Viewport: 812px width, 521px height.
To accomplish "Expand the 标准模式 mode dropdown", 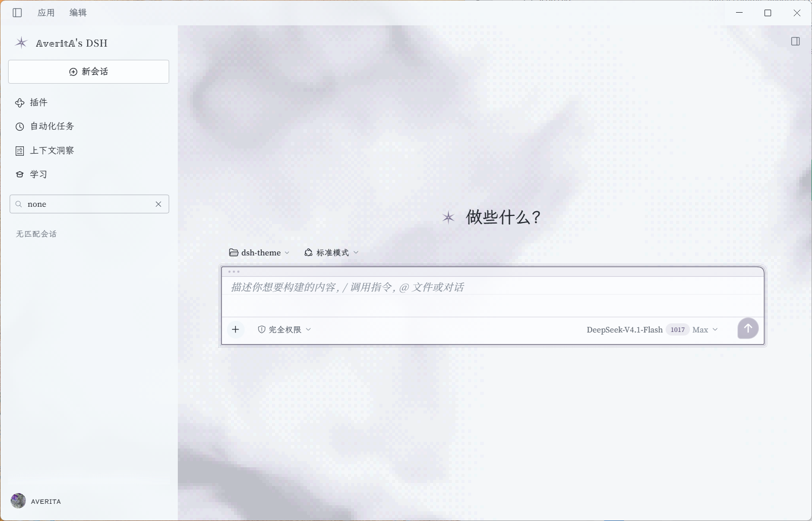I will (x=331, y=252).
